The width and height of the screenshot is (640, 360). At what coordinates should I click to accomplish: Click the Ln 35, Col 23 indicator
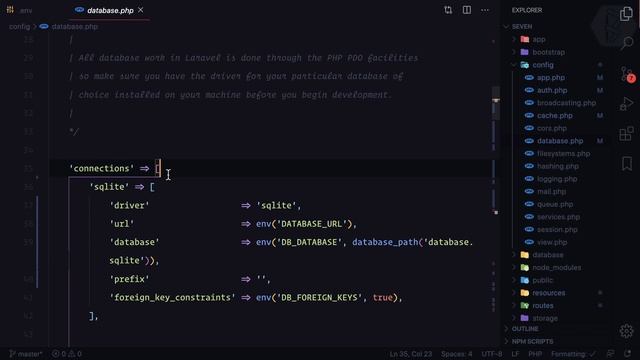coord(411,354)
